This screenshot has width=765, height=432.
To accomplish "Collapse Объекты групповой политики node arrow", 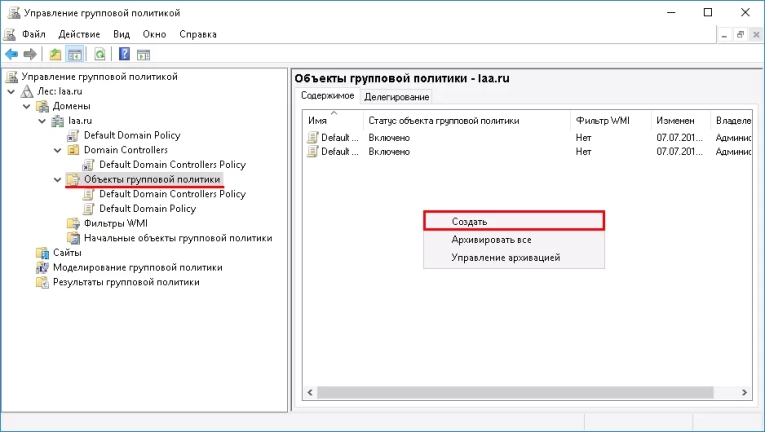I will pyautogui.click(x=57, y=180).
